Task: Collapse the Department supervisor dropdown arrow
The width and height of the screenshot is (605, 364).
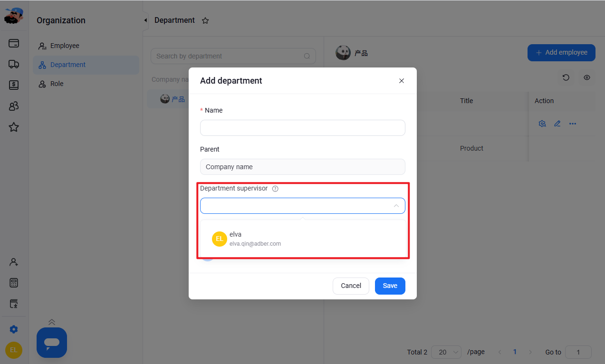Action: (x=396, y=206)
